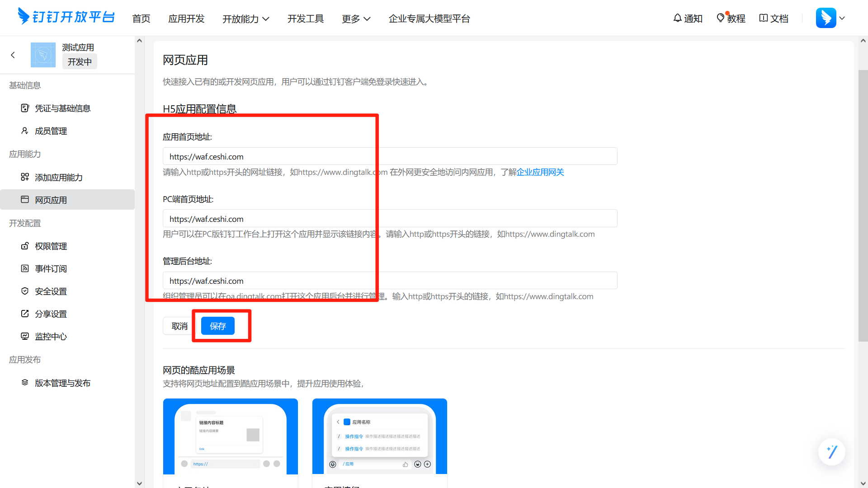Expand the 更多 dropdown menu
Image resolution: width=868 pixels, height=488 pixels.
(356, 19)
